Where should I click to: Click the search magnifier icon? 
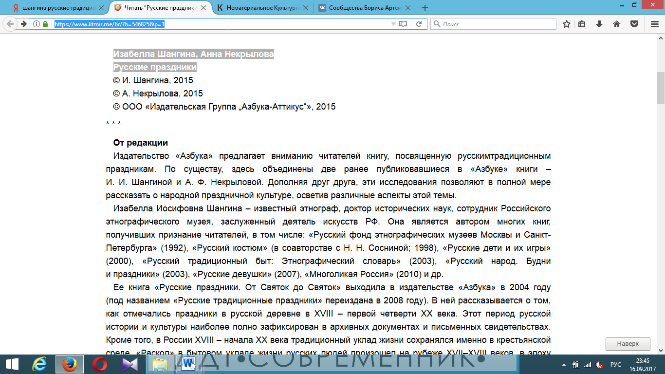point(437,24)
